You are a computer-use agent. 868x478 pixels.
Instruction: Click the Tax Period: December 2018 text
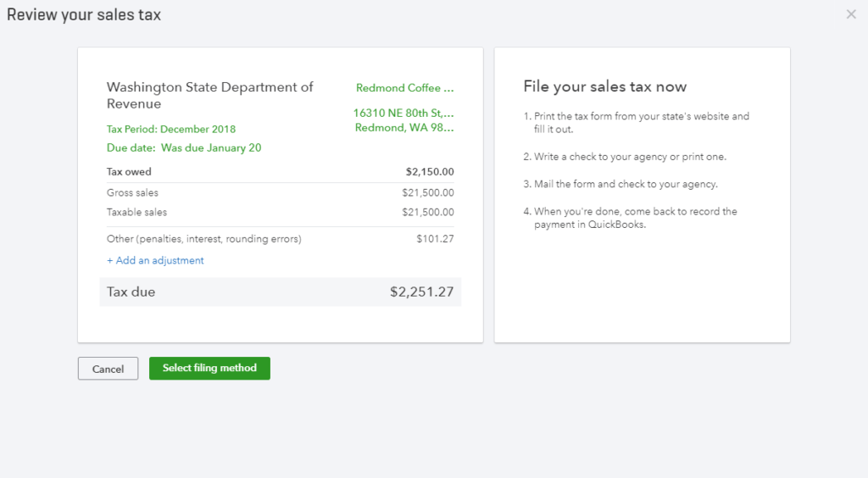point(171,129)
